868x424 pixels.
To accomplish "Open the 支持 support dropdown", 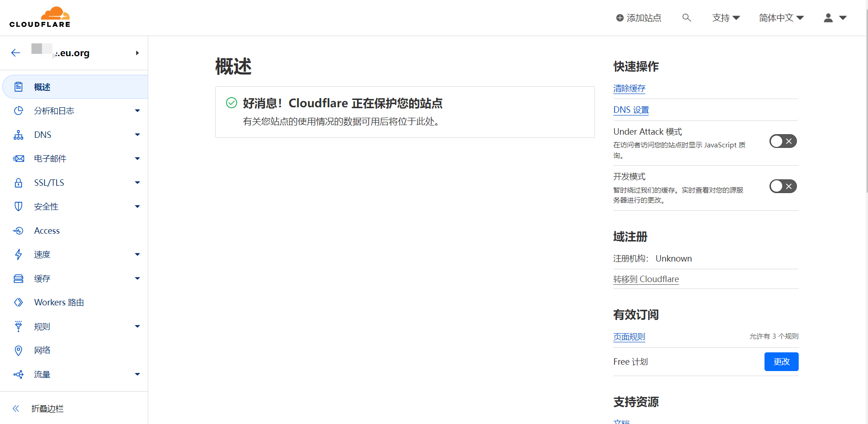I will point(726,18).
